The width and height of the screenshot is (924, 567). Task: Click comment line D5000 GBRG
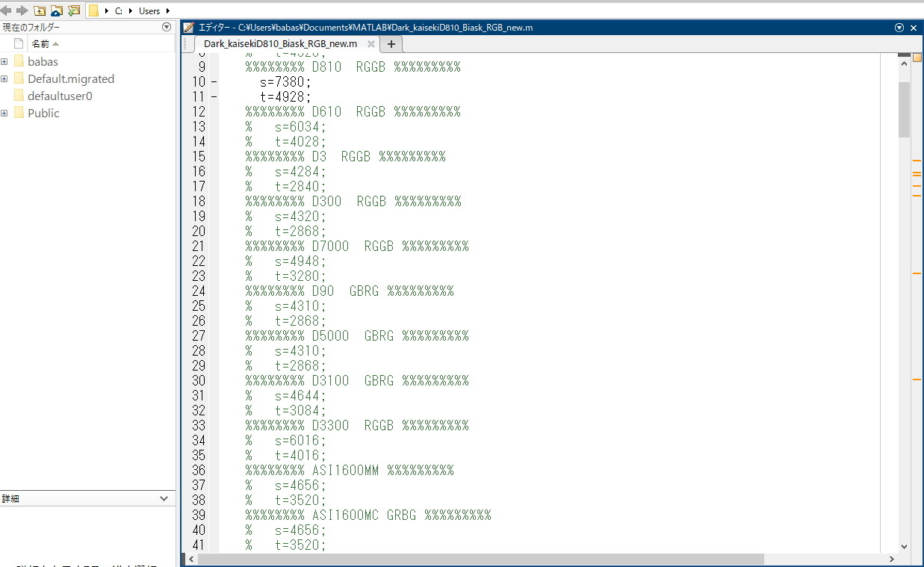357,336
